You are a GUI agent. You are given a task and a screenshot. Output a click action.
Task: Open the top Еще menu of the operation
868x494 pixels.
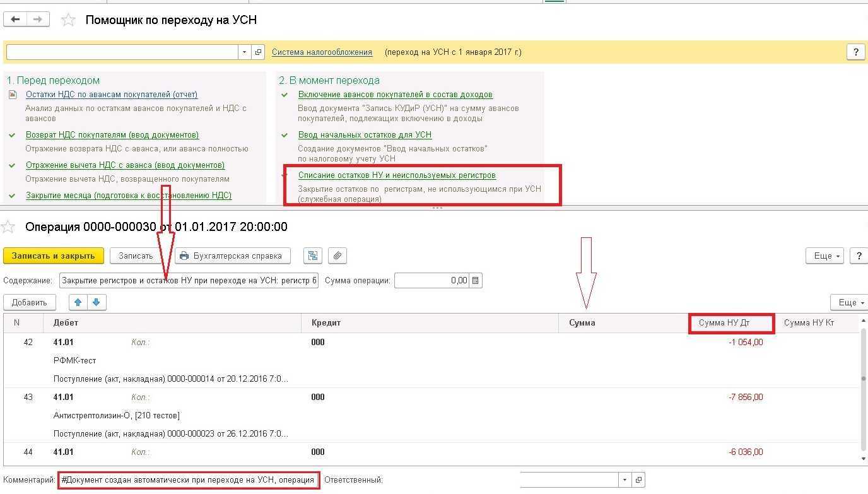click(x=824, y=256)
